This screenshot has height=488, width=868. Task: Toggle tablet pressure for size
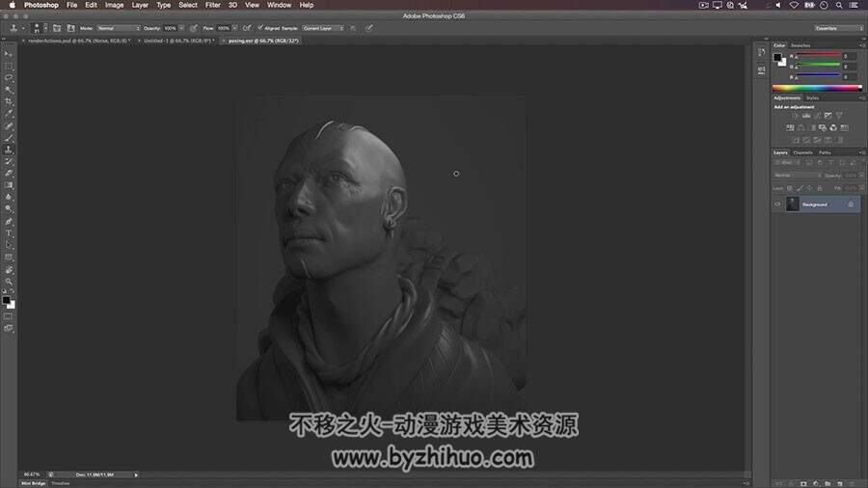coord(369,28)
